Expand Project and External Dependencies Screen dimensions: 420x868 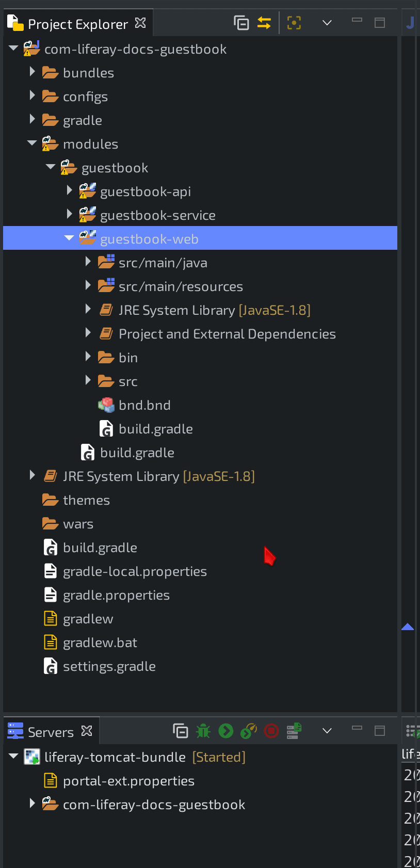(88, 332)
